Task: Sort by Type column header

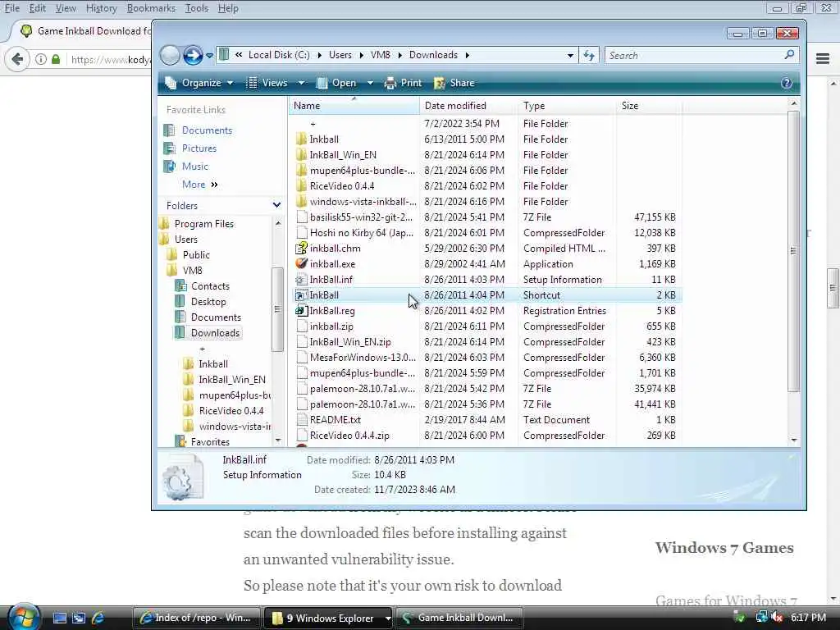Action: click(567, 106)
